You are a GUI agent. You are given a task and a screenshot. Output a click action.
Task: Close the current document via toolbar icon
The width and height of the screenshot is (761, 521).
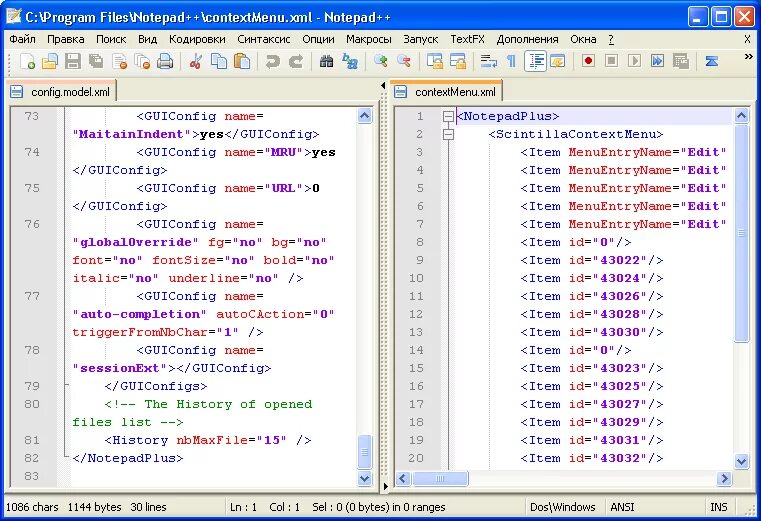click(119, 61)
